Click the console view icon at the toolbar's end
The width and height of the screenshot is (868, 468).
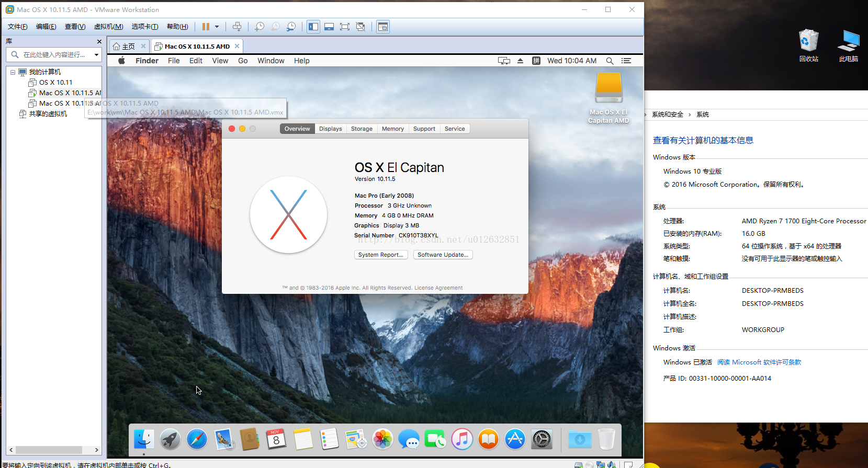(383, 27)
